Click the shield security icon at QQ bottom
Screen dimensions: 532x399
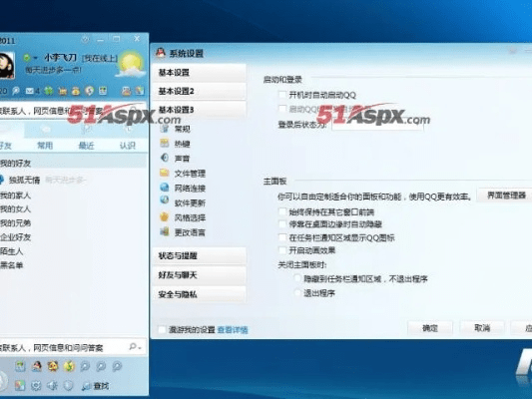[68, 386]
